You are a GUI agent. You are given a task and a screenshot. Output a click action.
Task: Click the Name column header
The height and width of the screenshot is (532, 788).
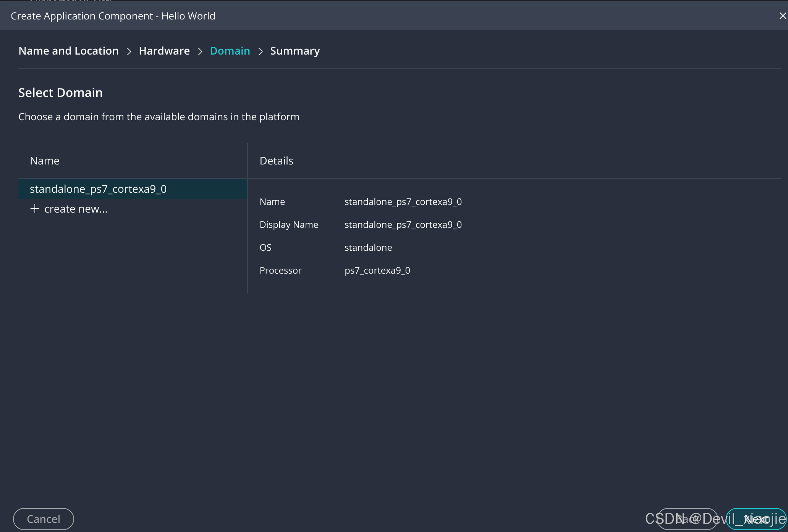[x=45, y=161]
